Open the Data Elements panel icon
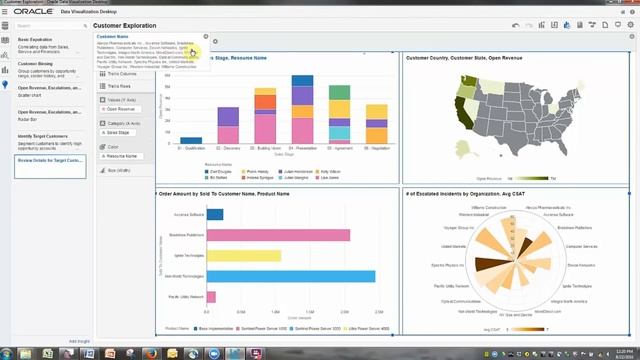Screen dimensions: 640x360 coord(5,26)
